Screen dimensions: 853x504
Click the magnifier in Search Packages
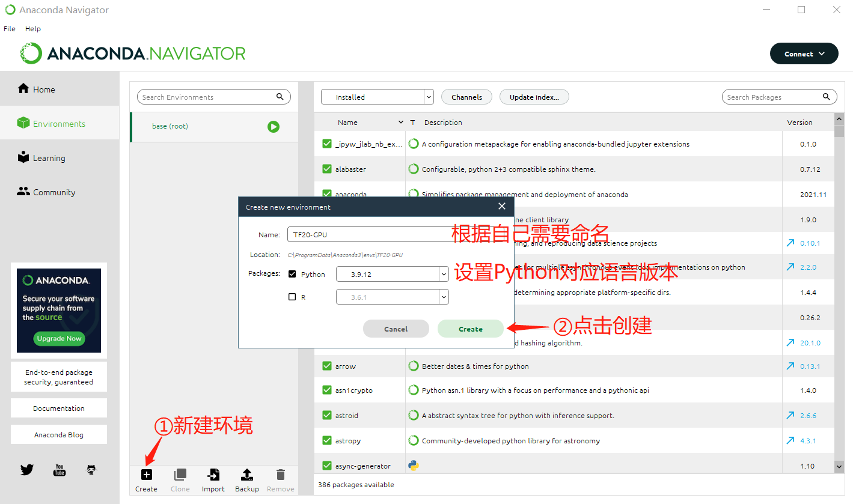point(826,97)
